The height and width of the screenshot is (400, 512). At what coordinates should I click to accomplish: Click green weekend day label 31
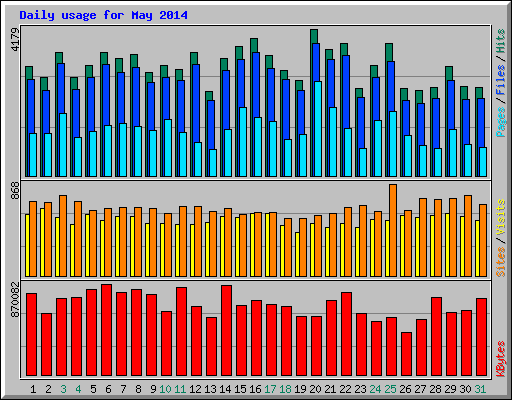tap(480, 389)
